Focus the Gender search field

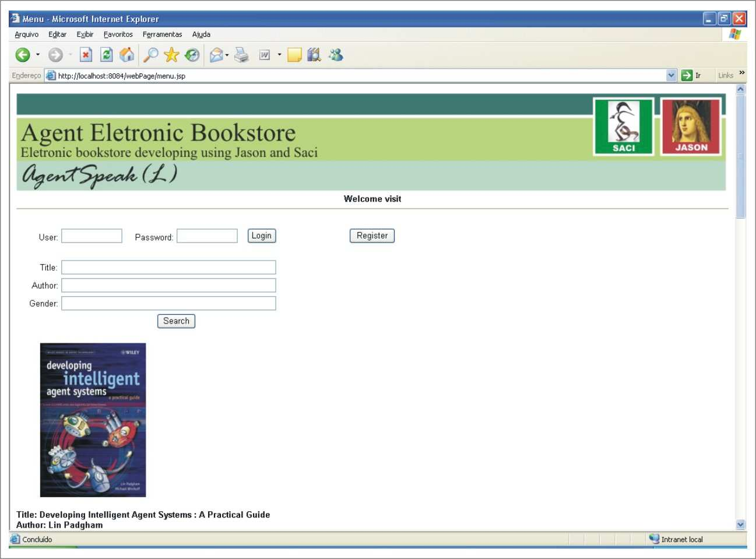[168, 304]
